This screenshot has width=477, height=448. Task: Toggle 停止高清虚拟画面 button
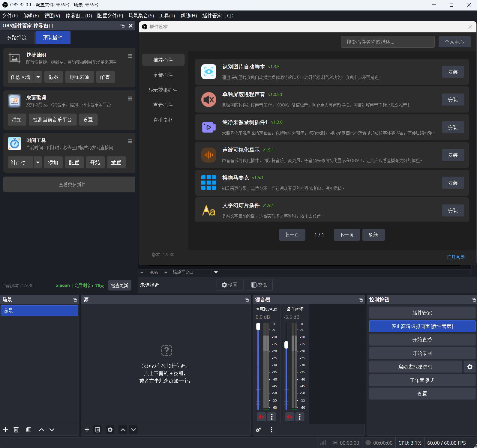tap(422, 326)
